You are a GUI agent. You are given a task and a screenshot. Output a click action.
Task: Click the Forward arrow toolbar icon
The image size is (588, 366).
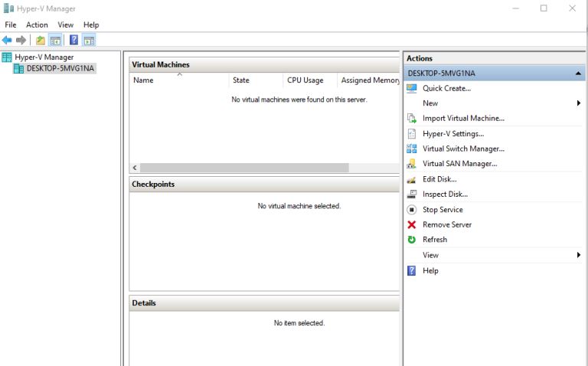click(x=21, y=40)
